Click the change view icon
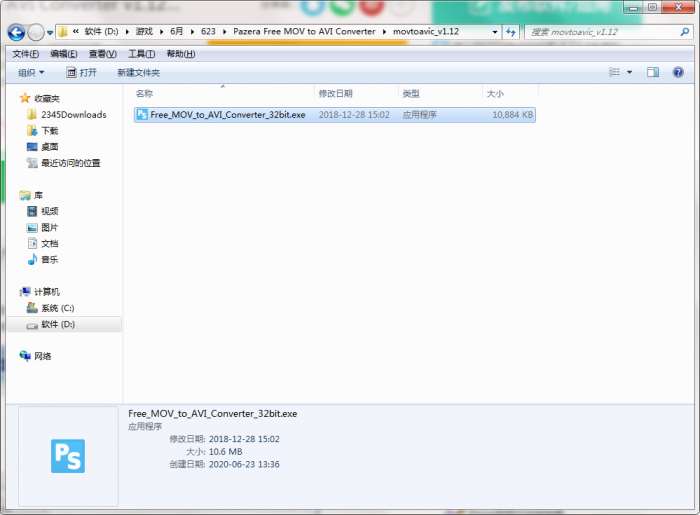 point(615,72)
